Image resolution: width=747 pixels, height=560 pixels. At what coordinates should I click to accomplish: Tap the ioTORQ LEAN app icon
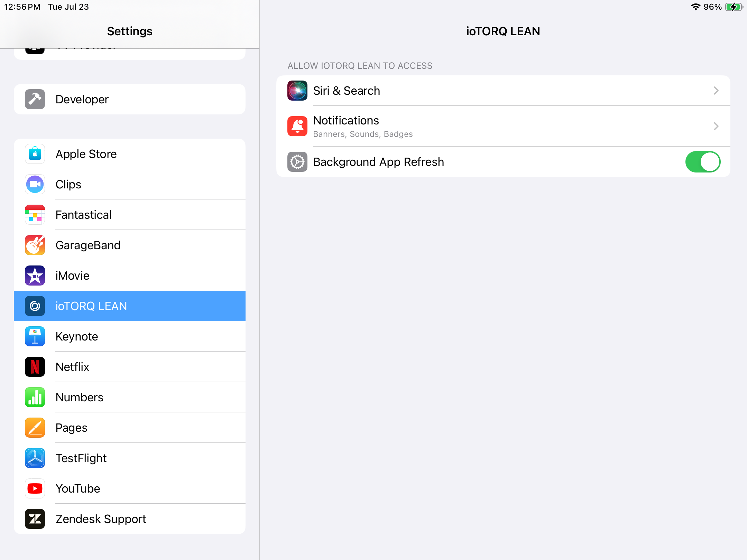pyautogui.click(x=35, y=306)
